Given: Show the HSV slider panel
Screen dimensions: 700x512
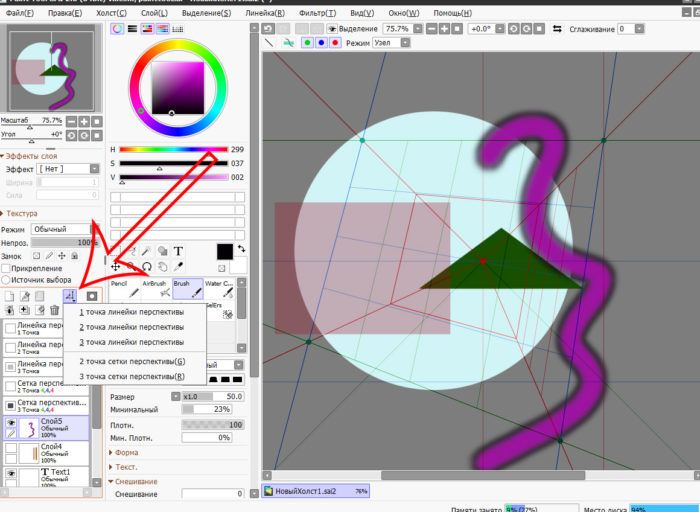Looking at the screenshot, I should pyautogui.click(x=147, y=29).
